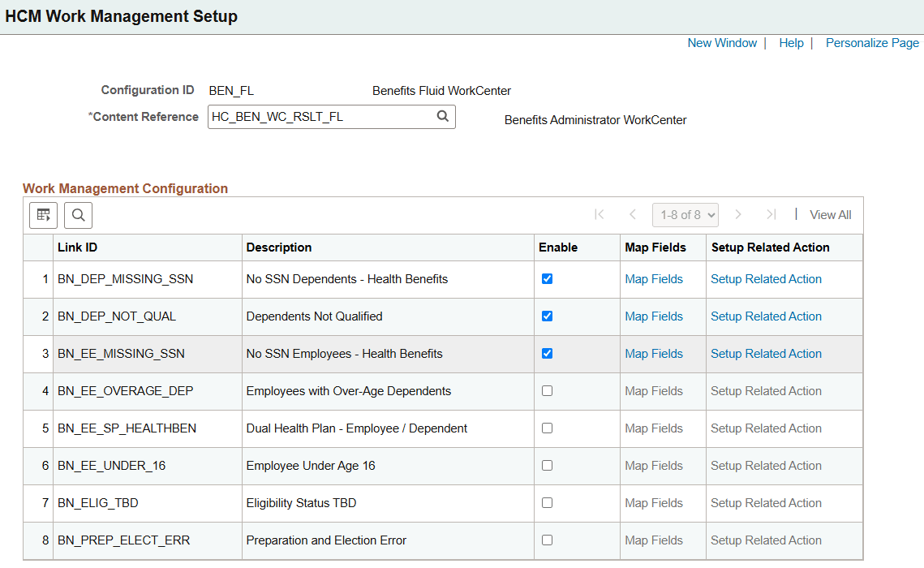
Task: Click View All link
Action: point(830,214)
